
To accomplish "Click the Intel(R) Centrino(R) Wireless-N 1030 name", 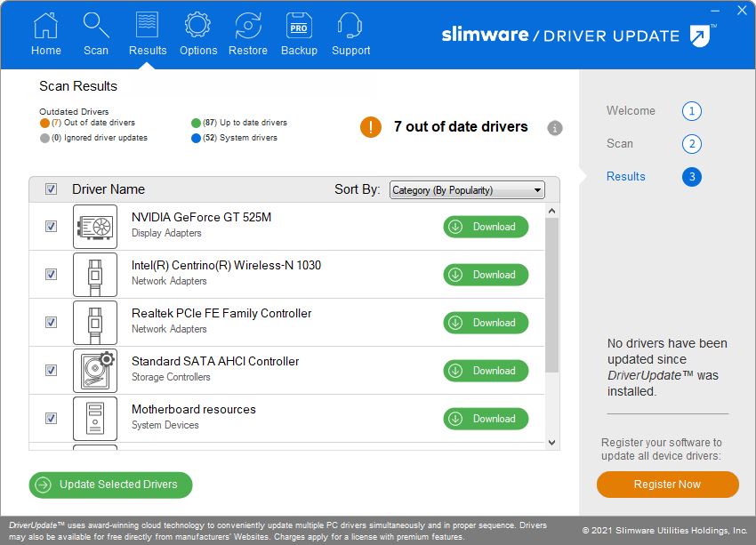I will [226, 266].
